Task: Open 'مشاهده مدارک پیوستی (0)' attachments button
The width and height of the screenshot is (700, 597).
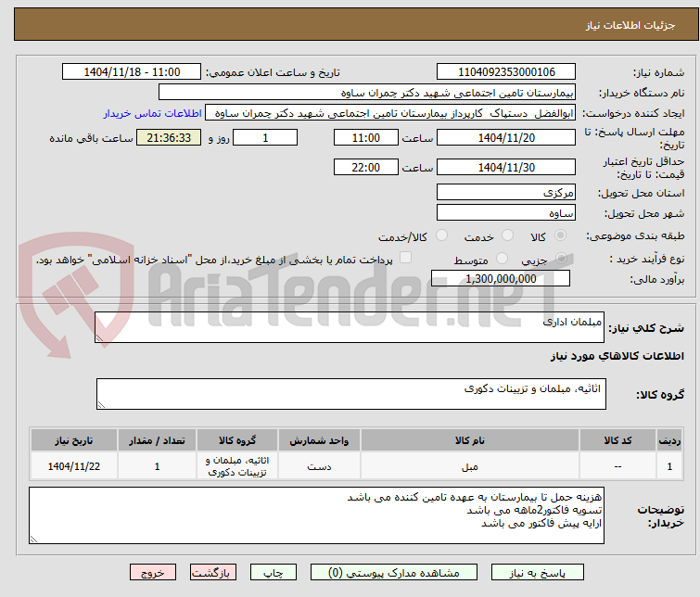Action: point(394,573)
